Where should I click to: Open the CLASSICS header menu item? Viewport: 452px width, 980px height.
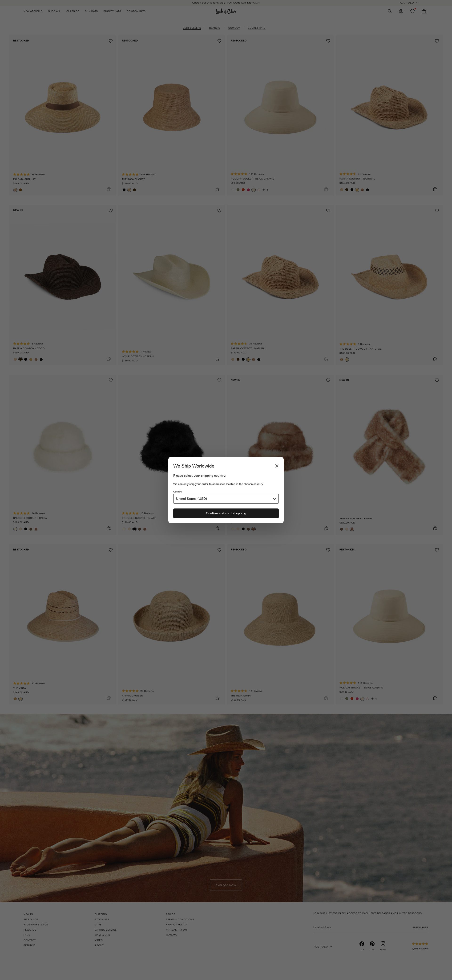73,12
